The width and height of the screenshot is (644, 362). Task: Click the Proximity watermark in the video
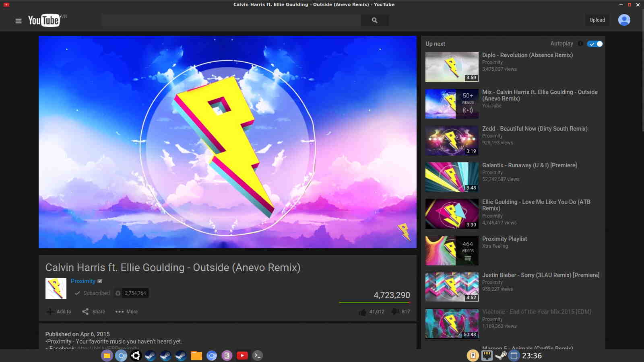click(x=404, y=232)
